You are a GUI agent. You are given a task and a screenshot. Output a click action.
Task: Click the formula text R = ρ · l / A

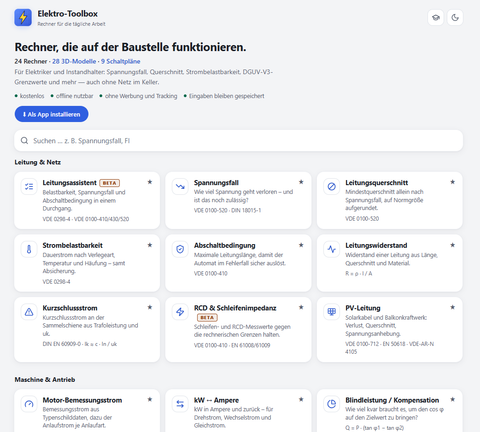359,273
